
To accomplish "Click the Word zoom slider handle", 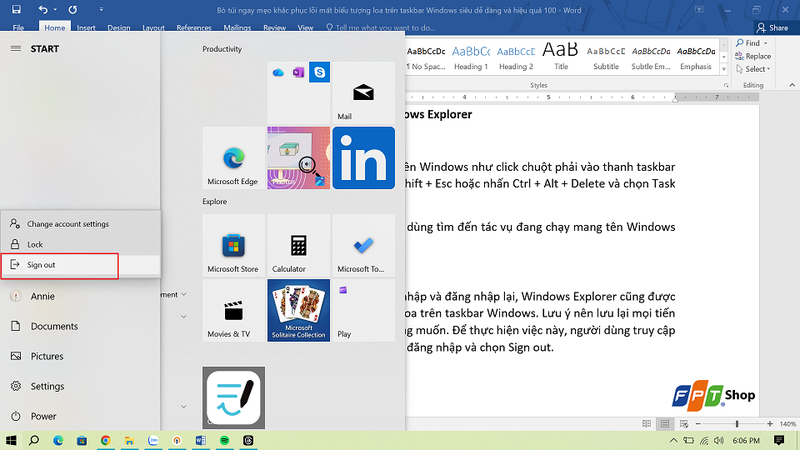I will tap(737, 424).
